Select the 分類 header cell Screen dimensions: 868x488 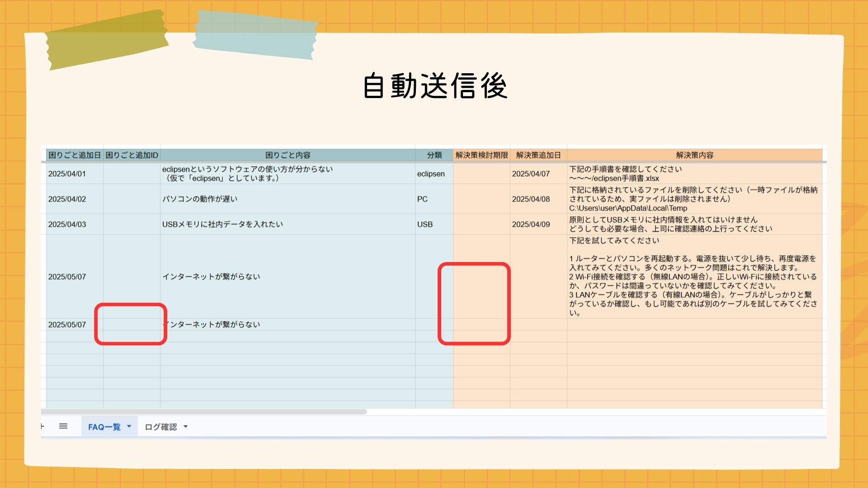[x=434, y=155]
